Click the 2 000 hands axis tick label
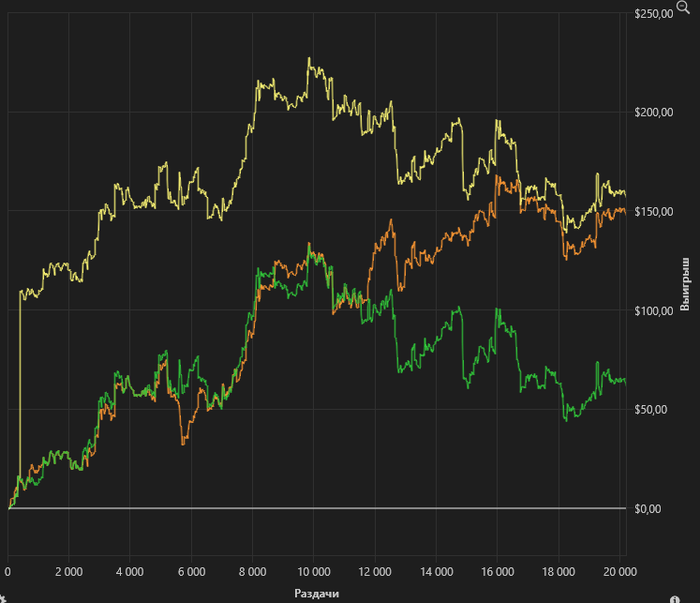This screenshot has width=700, height=603. 68,573
